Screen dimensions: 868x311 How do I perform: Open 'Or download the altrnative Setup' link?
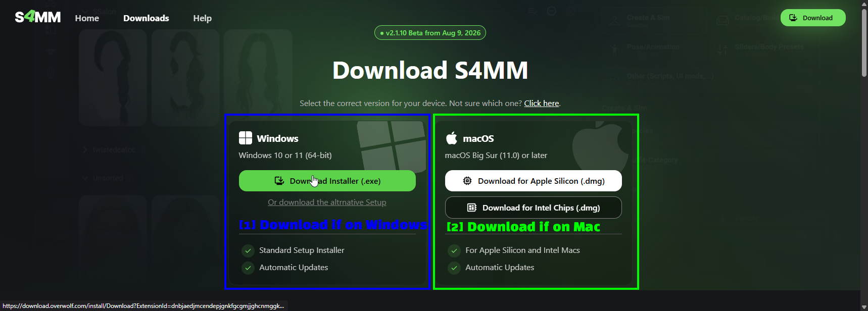327,202
